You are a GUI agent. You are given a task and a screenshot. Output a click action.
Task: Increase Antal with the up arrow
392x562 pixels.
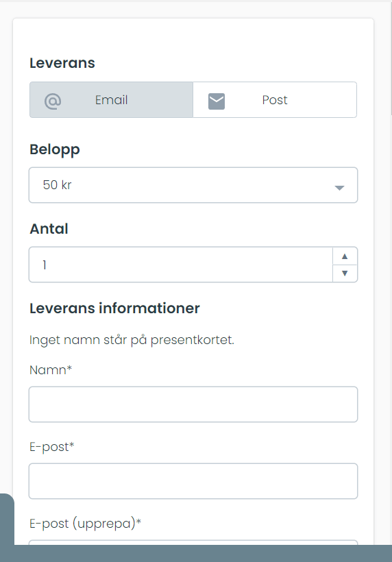tap(345, 256)
